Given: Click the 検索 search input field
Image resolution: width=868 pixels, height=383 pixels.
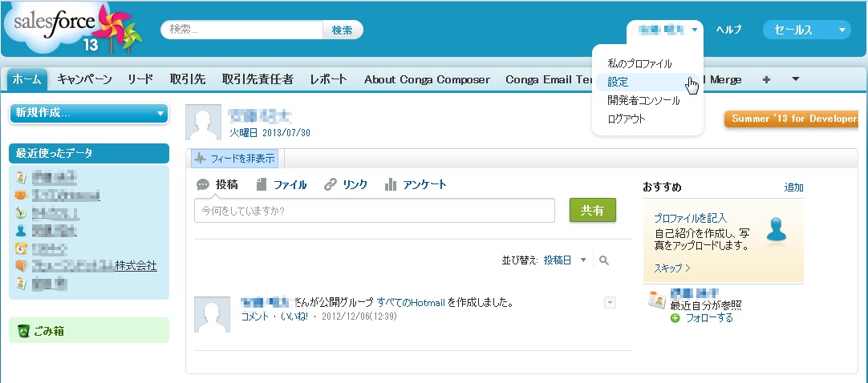Looking at the screenshot, I should [x=242, y=30].
